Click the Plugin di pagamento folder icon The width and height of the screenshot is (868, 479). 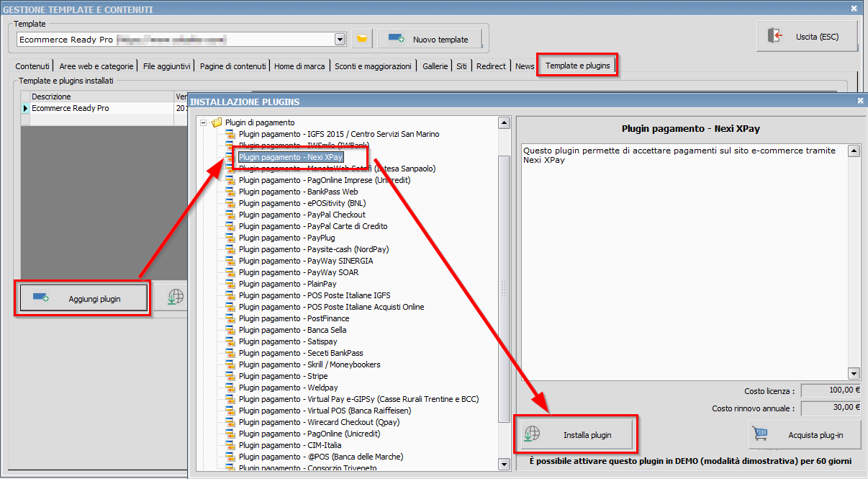[217, 122]
